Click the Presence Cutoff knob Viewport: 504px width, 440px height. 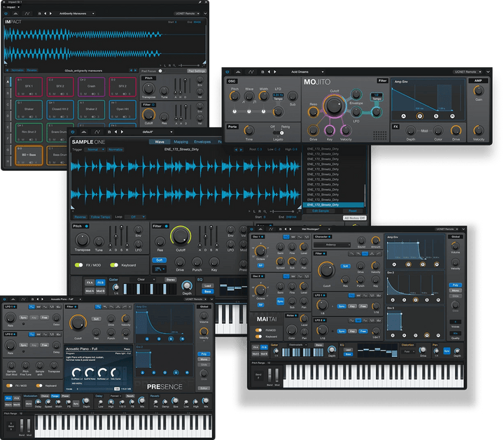pyautogui.click(x=78, y=323)
